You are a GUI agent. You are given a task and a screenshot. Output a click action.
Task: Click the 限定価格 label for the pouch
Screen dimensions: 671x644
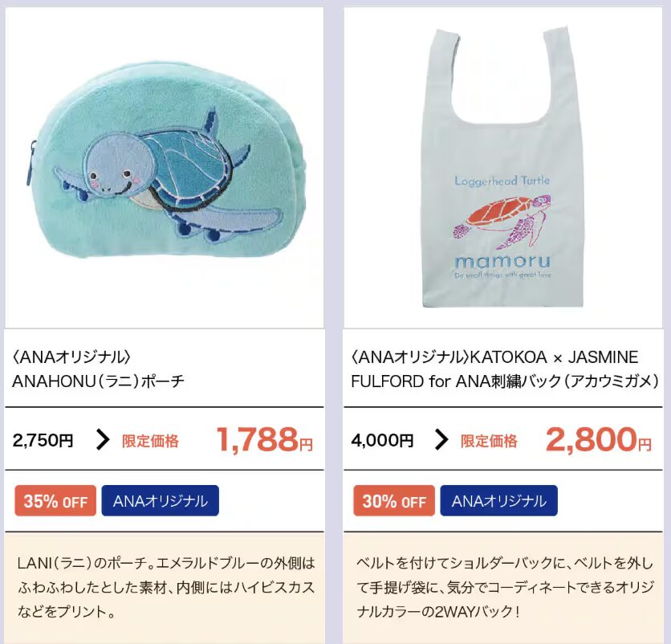click(x=150, y=441)
